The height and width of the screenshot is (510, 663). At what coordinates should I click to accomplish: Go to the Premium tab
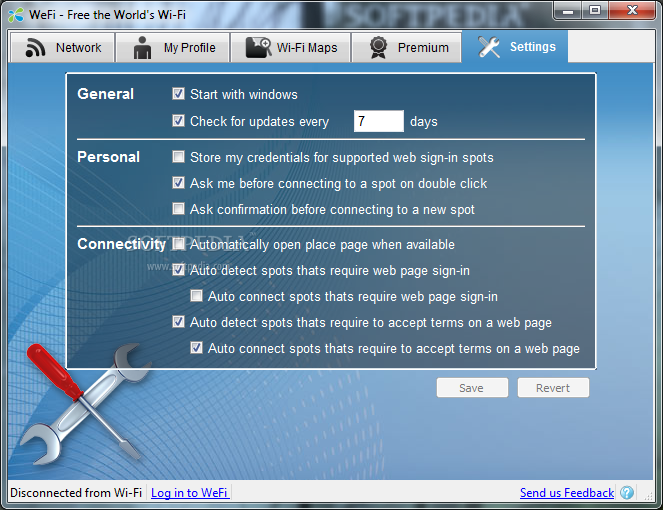click(406, 47)
